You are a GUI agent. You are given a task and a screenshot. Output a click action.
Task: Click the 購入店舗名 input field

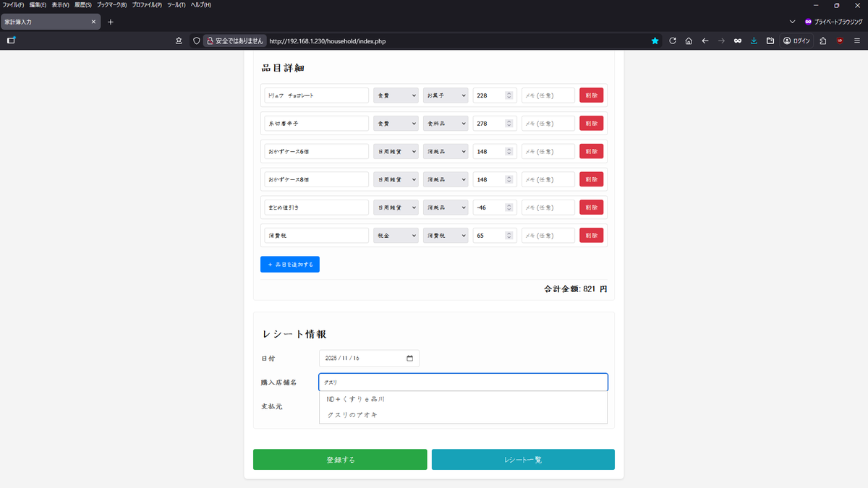[464, 382]
